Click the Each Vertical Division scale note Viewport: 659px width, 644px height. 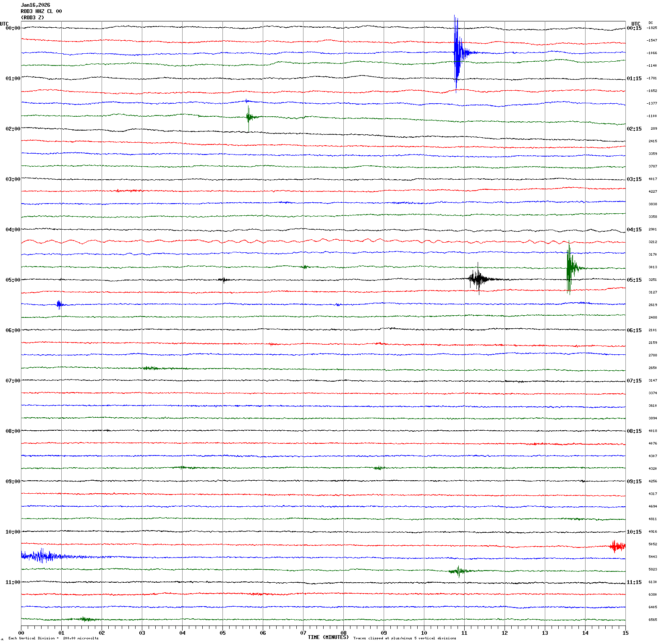[x=53, y=638]
